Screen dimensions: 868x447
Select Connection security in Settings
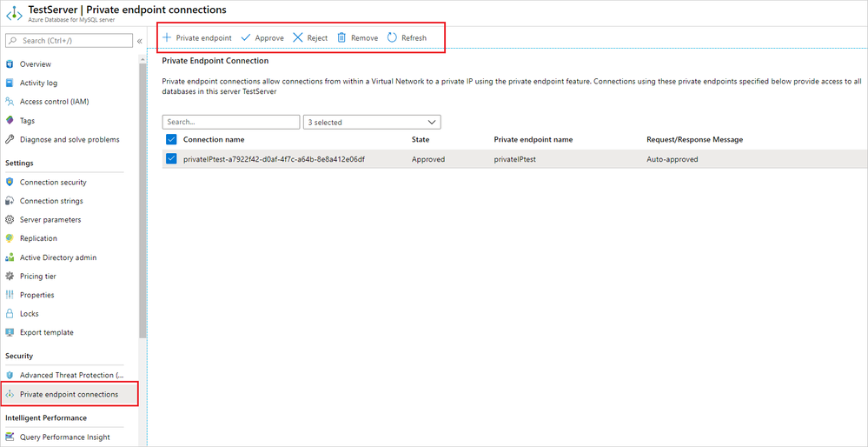(x=53, y=183)
